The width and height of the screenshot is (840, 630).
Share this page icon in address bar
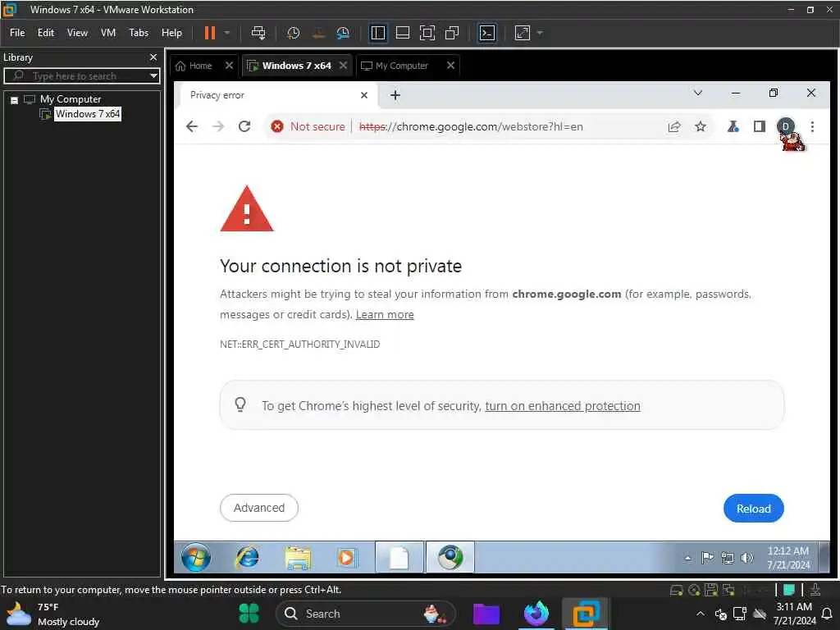(x=674, y=126)
